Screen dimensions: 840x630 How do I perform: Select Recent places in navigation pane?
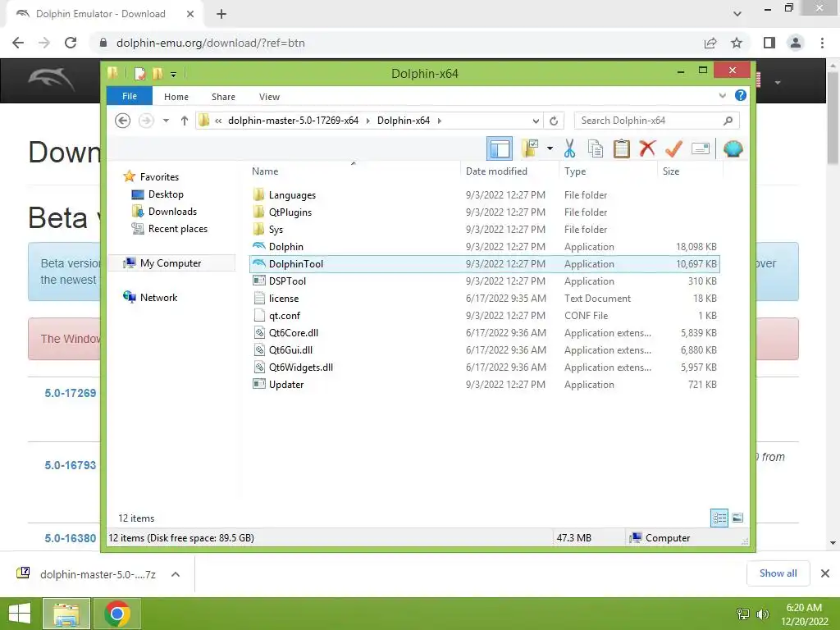coord(177,229)
